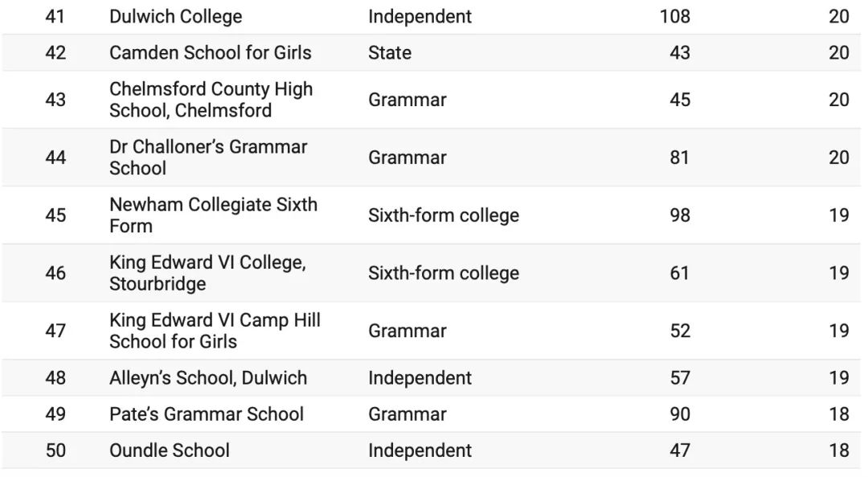Click Camden School for Girls entry

211,52
